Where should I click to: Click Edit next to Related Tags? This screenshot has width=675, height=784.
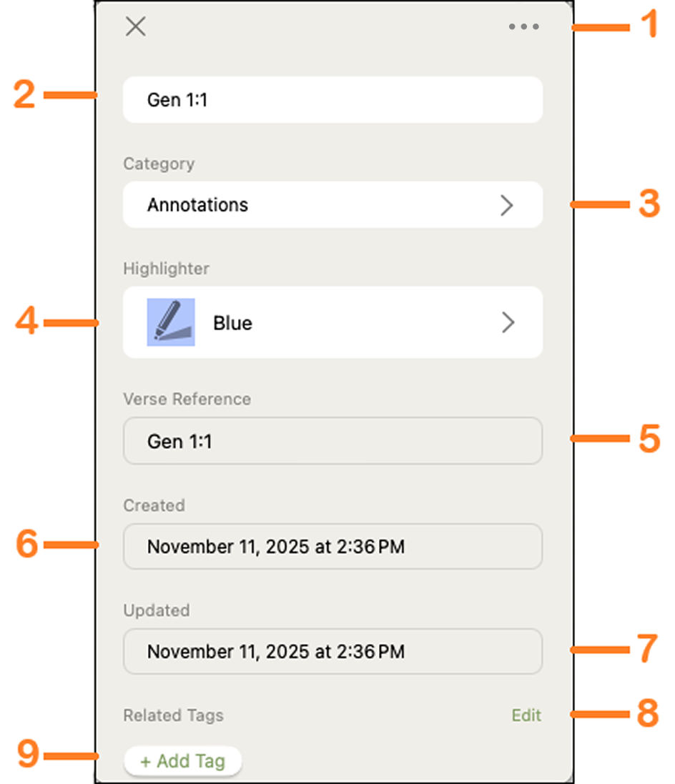pos(526,715)
